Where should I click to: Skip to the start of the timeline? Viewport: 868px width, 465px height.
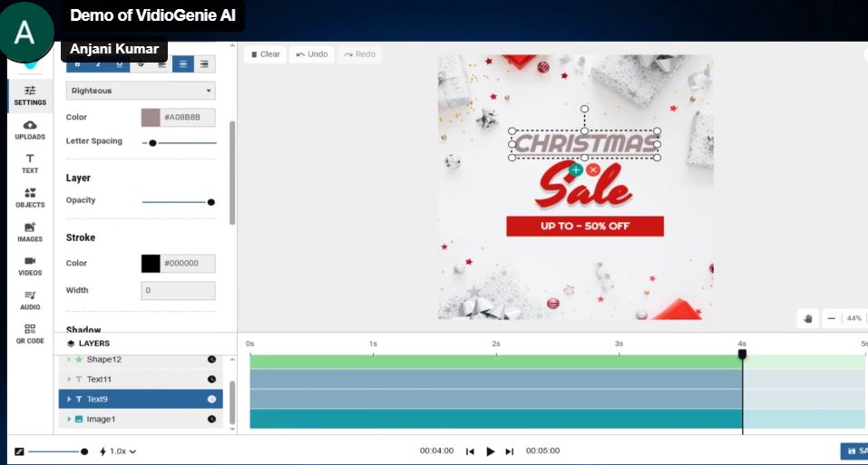470,451
